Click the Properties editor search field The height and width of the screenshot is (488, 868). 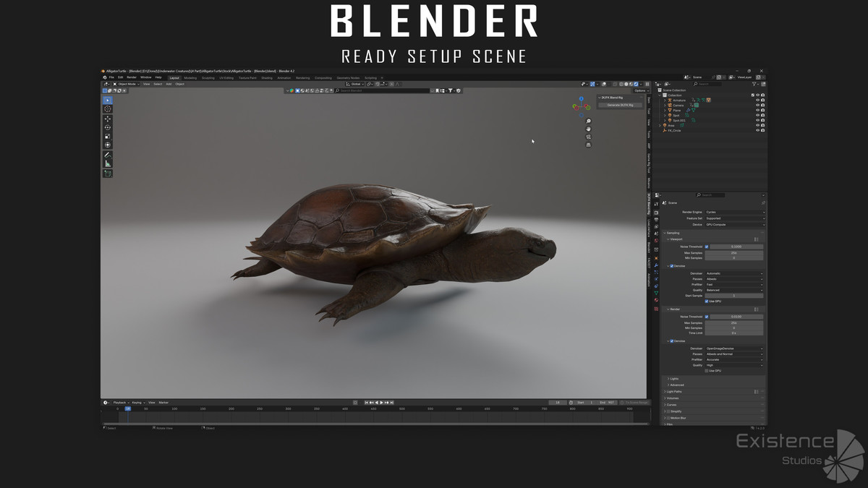click(710, 195)
